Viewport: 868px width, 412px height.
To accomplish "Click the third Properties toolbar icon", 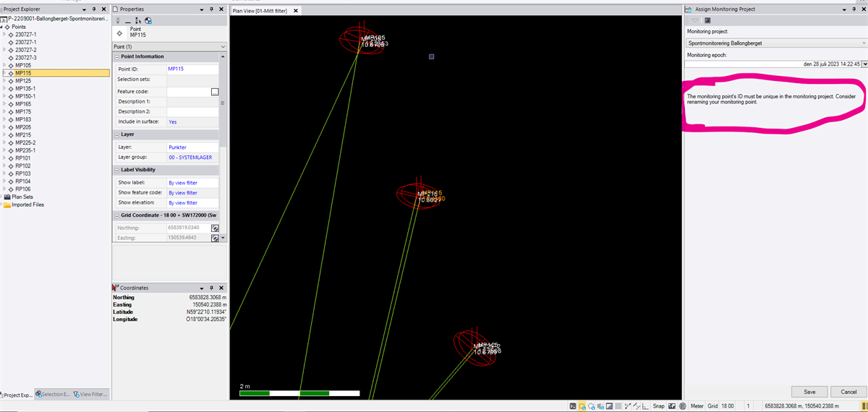I will point(137,20).
